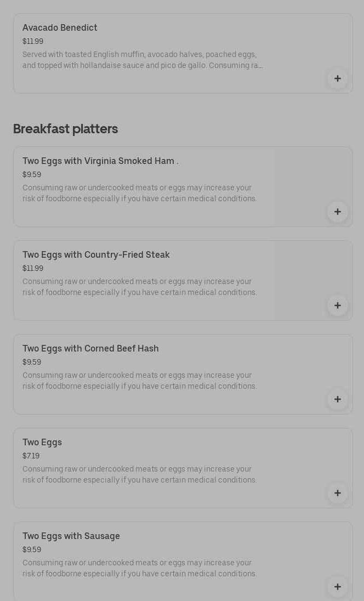Open Two Eggs with Corned Beef Hash title
The image size is (364, 601).
(90, 348)
